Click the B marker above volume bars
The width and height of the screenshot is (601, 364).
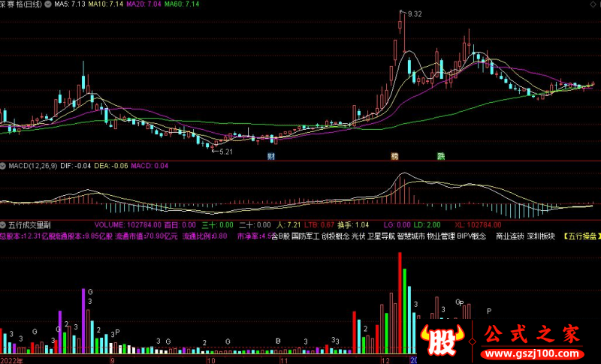click(278, 341)
